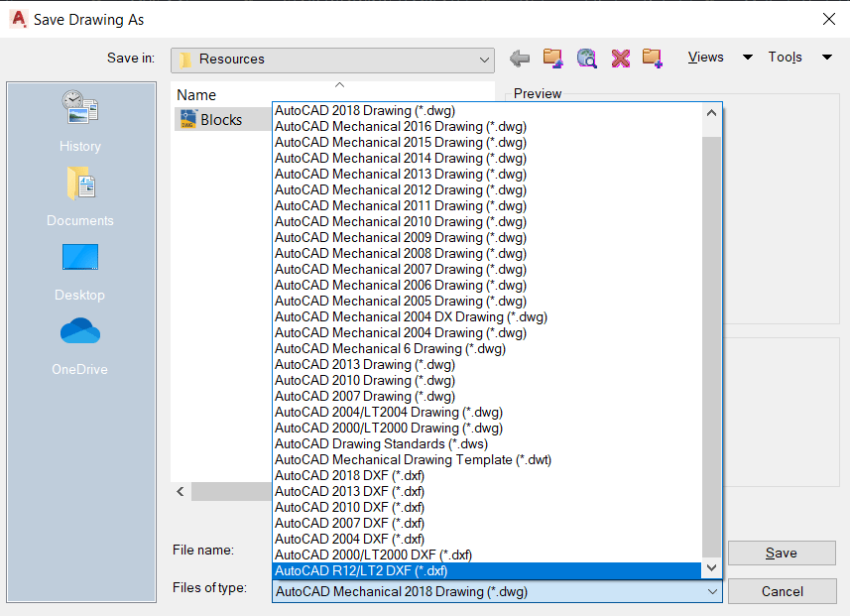Pick AutoCAD Drawing Standards (*.dws) option
Image resolution: width=850 pixels, height=616 pixels.
pyautogui.click(x=381, y=443)
